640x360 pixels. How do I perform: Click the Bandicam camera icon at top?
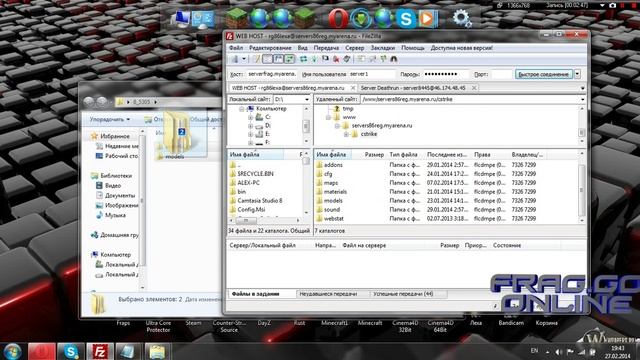[613, 5]
